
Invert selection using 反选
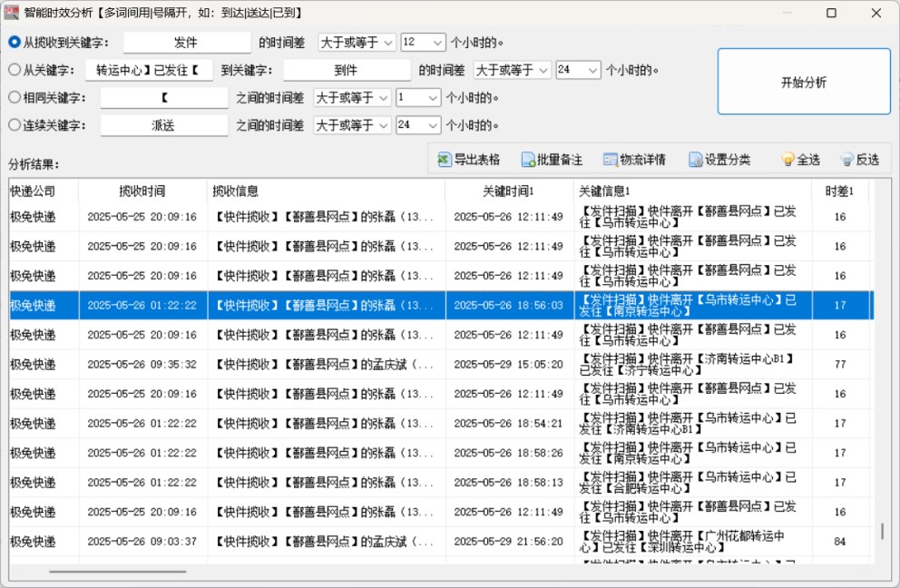point(860,160)
